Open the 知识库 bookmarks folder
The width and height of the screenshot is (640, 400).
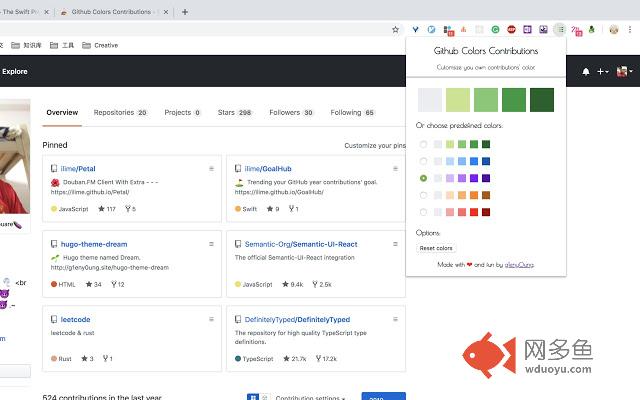pyautogui.click(x=26, y=45)
